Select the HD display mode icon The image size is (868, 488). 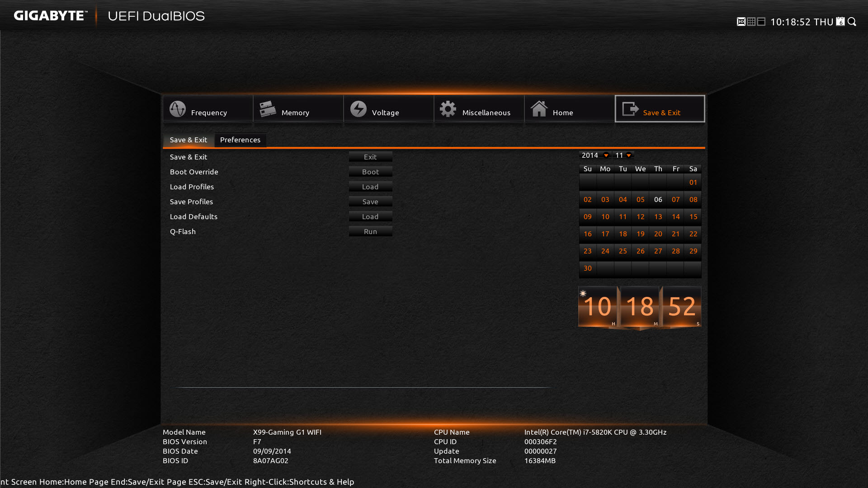tap(741, 22)
